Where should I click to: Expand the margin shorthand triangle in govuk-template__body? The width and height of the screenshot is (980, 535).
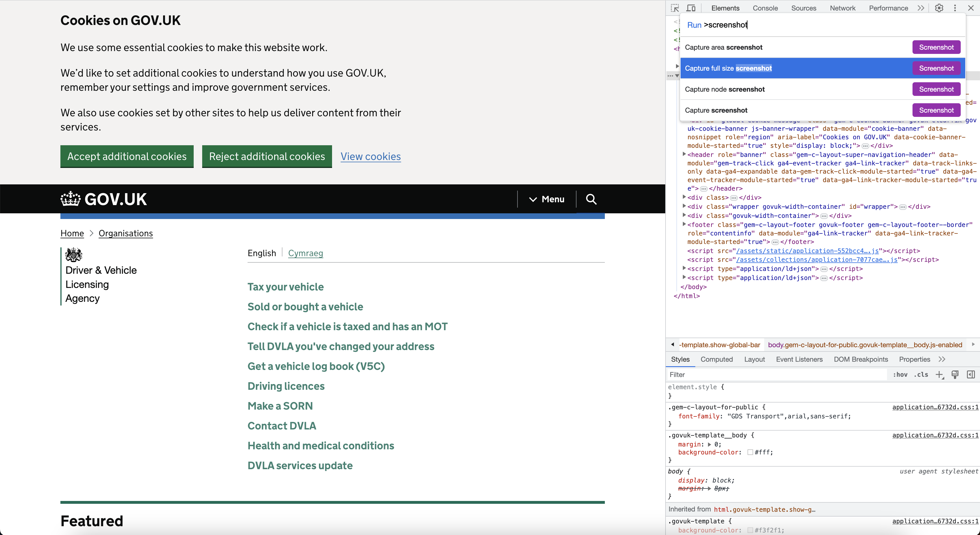709,445
